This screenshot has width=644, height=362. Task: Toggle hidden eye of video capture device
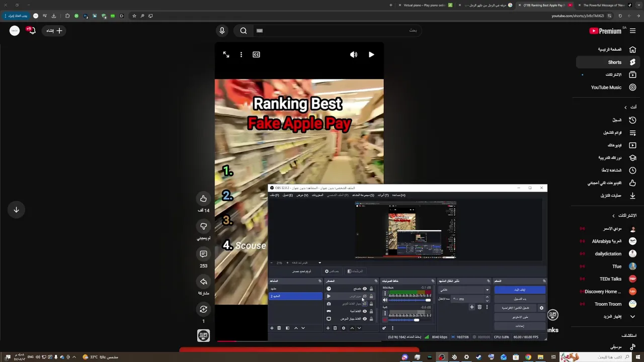(x=365, y=304)
